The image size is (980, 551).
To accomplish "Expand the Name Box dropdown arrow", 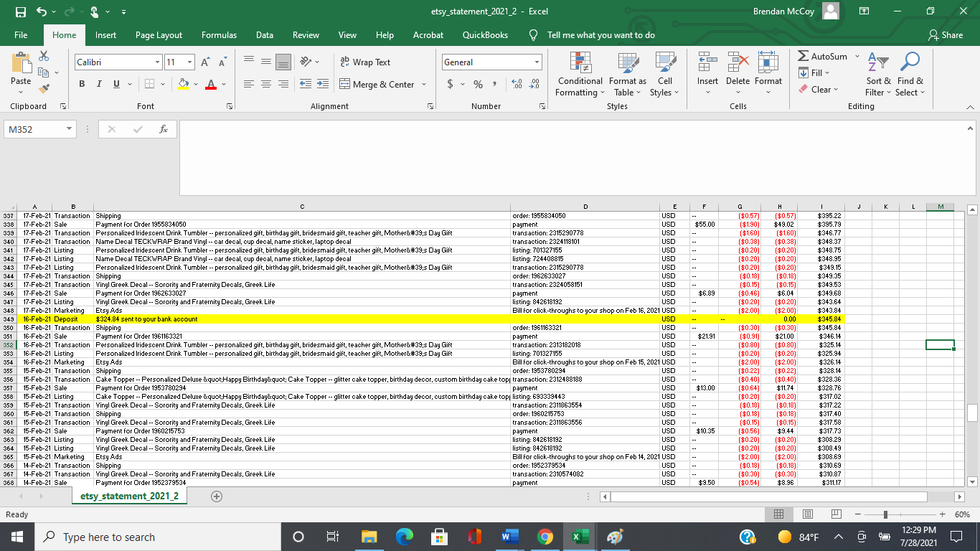I will (x=69, y=129).
